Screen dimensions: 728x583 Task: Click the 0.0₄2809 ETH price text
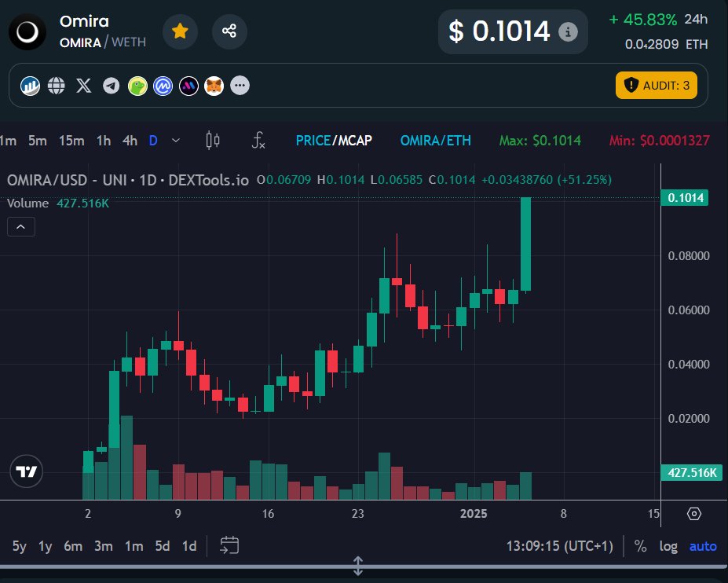point(666,44)
